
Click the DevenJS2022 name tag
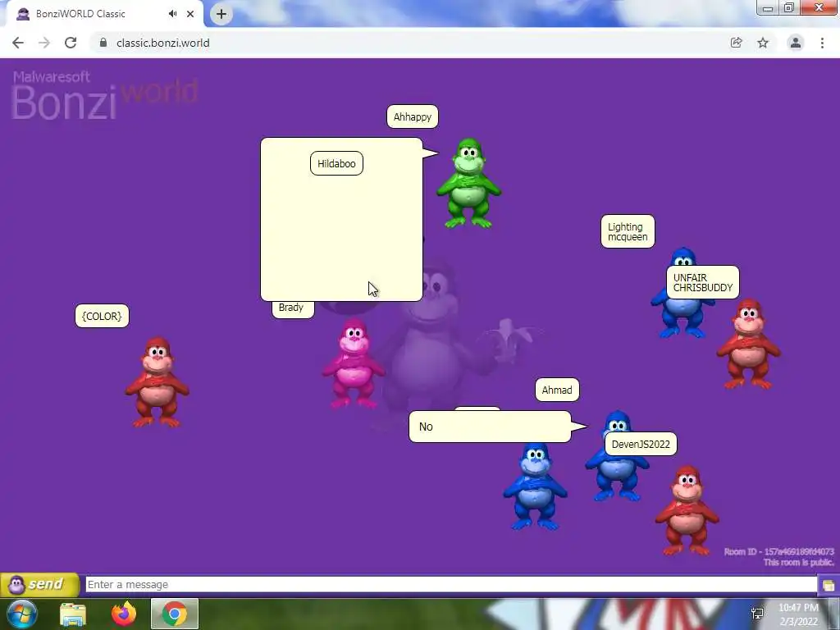click(x=641, y=444)
